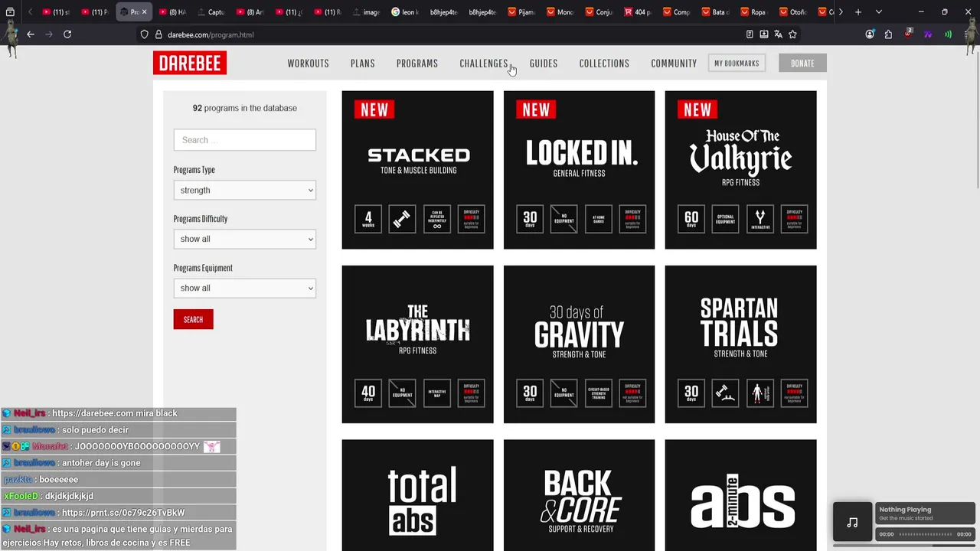The image size is (980, 551).
Task: Click the dumbbell icon on Stacked card
Action: coord(402,219)
